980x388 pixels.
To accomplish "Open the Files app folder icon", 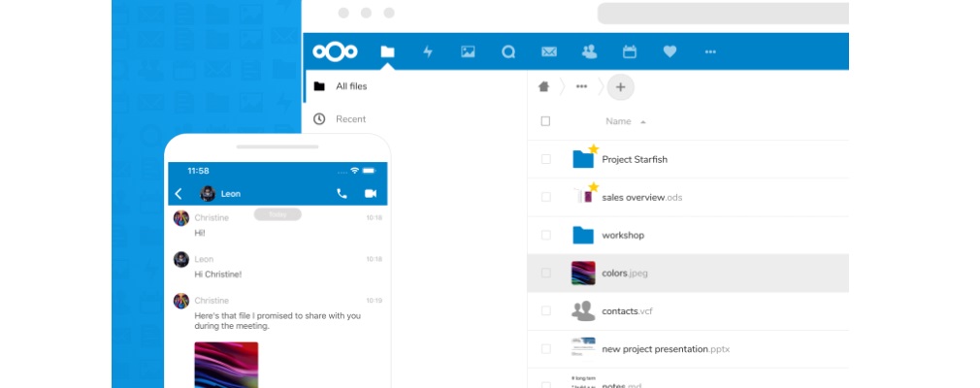I will 387,51.
